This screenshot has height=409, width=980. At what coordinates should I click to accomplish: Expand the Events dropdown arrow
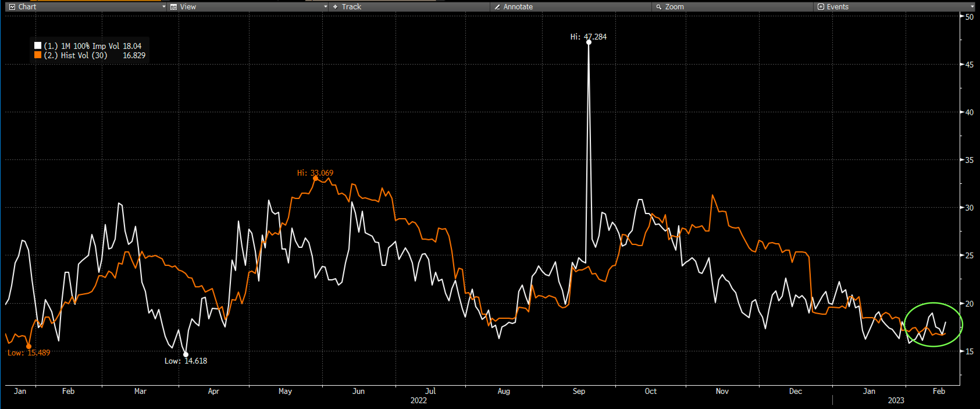tap(972, 7)
